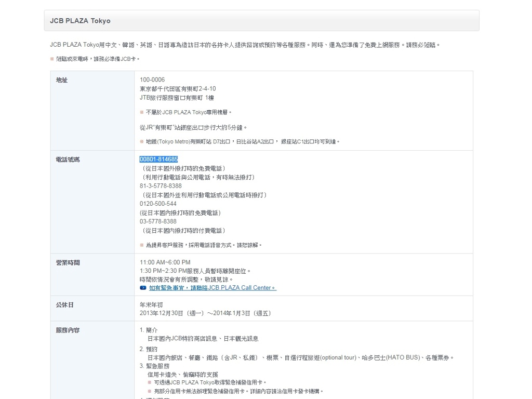Click the intro paragraph starting "JCB PLAZA Tokyo用中文"
The image size is (532, 399).
[245, 45]
